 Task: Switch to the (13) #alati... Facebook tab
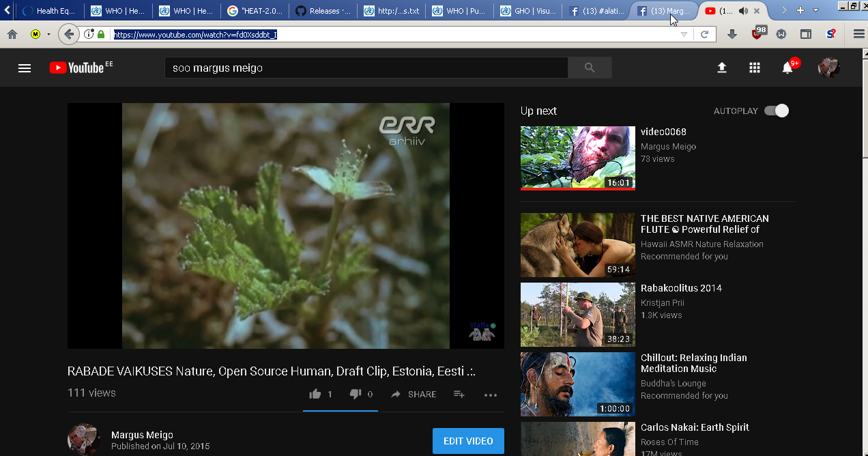596,11
